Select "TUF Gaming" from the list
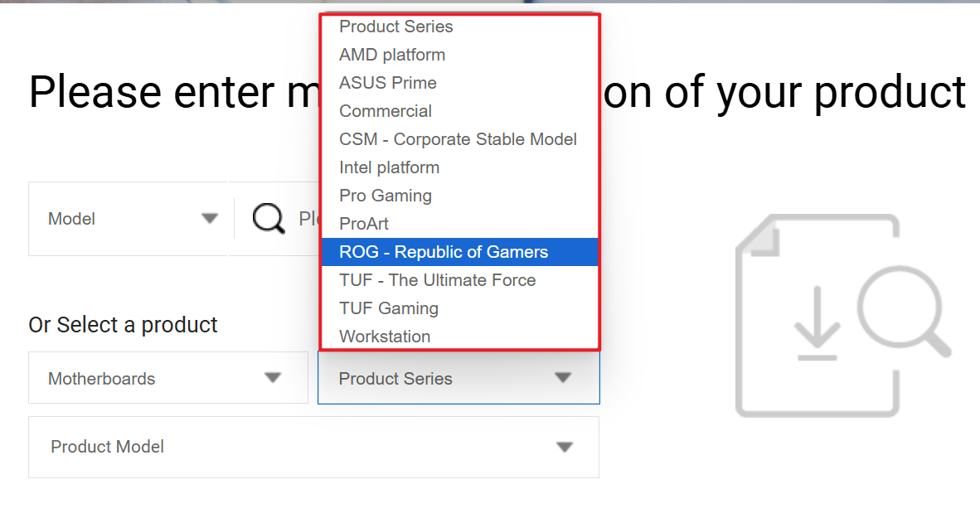The height and width of the screenshot is (528, 980). click(x=388, y=308)
